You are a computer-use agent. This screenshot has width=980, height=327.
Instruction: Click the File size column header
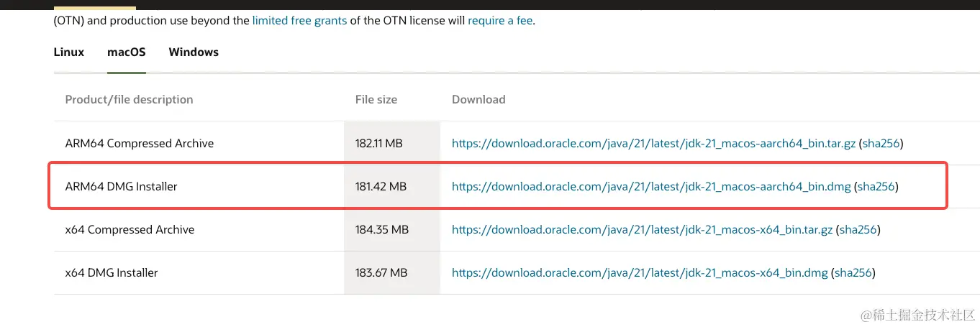[x=376, y=99]
